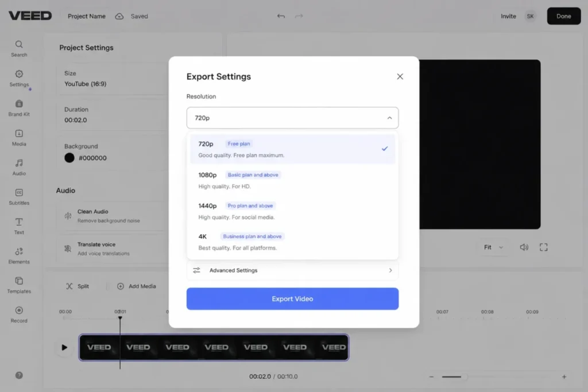The width and height of the screenshot is (588, 392).
Task: Redo the last undone action
Action: [x=299, y=16]
